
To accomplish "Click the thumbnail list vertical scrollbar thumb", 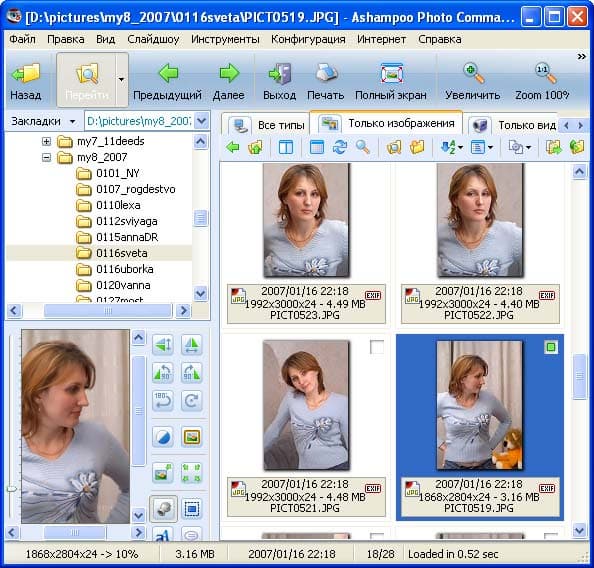I will pos(579,377).
